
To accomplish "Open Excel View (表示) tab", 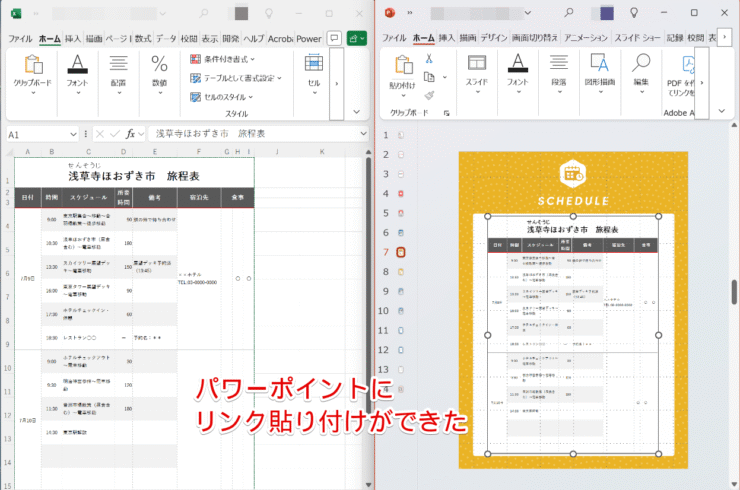I will (x=210, y=39).
